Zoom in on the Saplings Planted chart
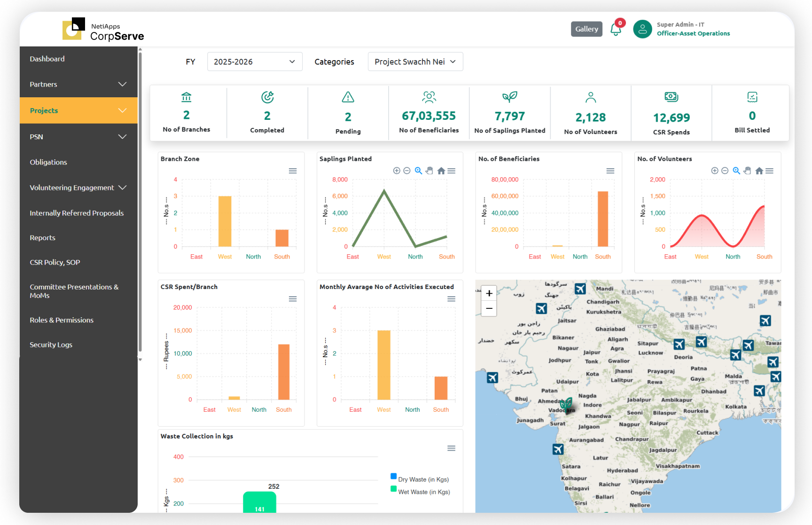 (x=396, y=171)
